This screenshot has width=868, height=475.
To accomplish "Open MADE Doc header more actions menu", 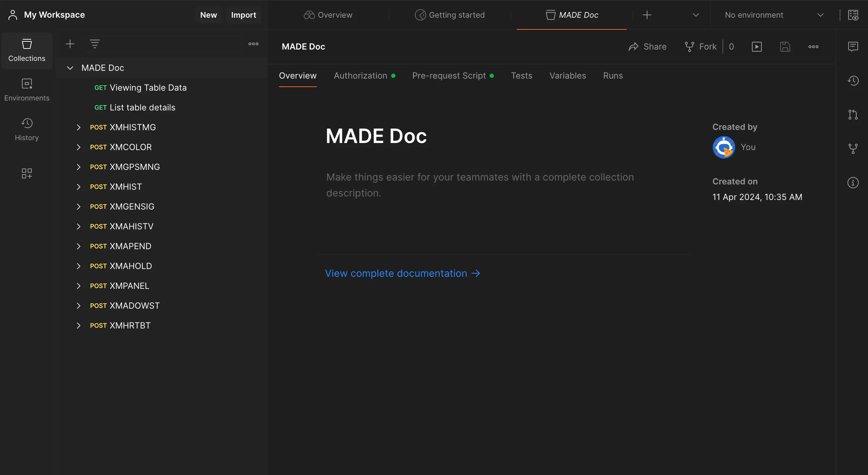I will 813,47.
